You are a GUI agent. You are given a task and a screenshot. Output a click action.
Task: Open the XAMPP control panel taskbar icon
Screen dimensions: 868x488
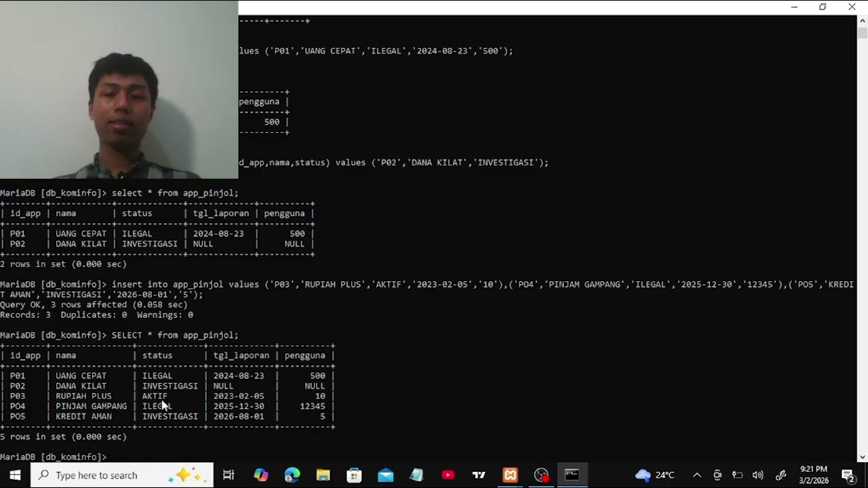(510, 475)
